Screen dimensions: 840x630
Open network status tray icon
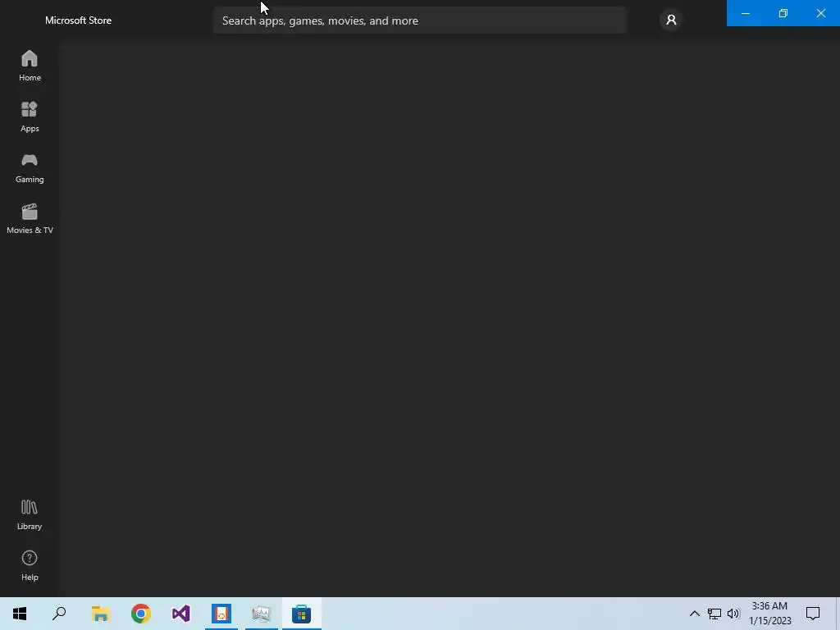714,614
